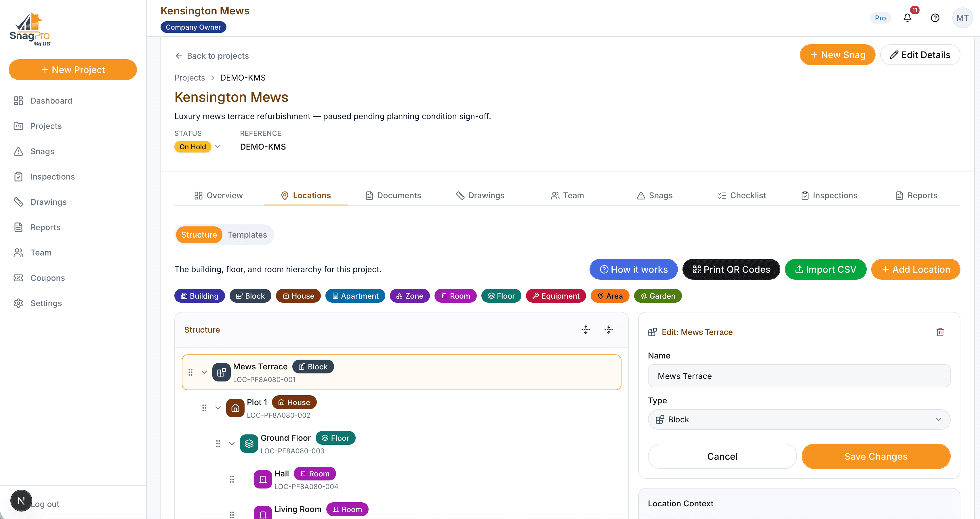The width and height of the screenshot is (980, 519).
Task: Click the Plot 1 house icon
Action: (x=235, y=408)
